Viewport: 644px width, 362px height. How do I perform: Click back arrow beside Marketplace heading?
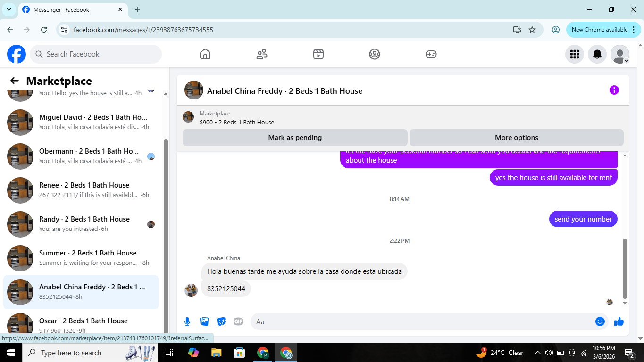[x=15, y=81]
